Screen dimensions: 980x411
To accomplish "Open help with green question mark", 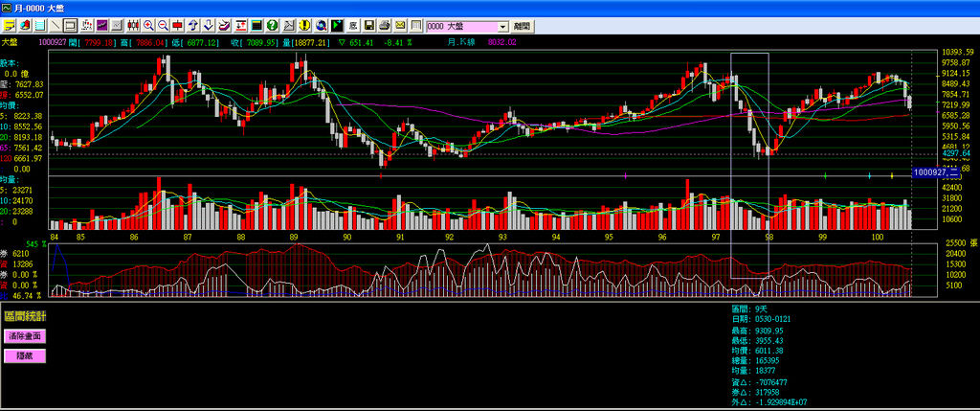I will click(272, 26).
